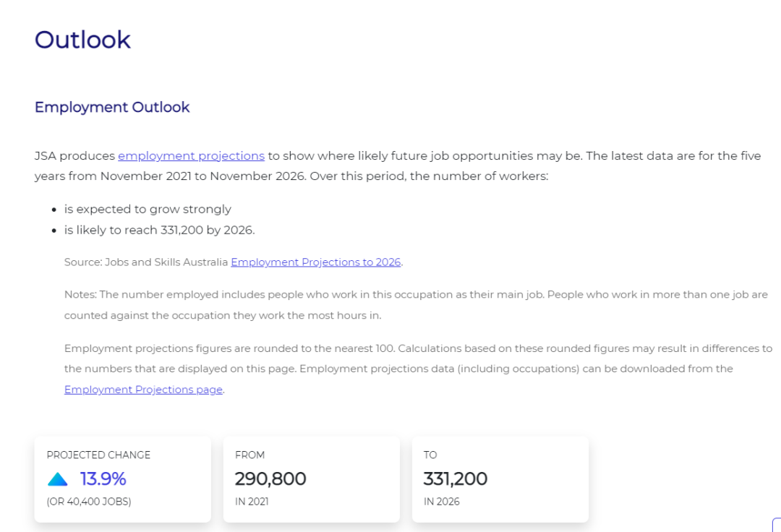This screenshot has width=781, height=532.
Task: Follow the 'Employment Projections to 2026' source link
Action: [x=316, y=262]
